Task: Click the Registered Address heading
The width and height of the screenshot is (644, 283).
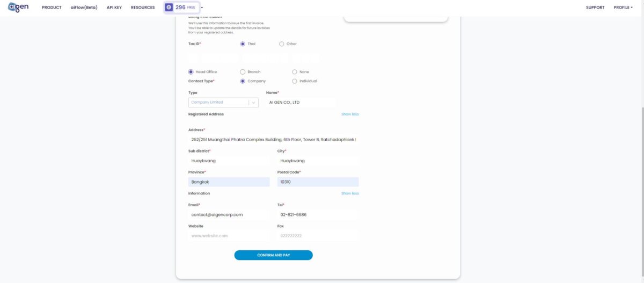Action: tap(206, 114)
